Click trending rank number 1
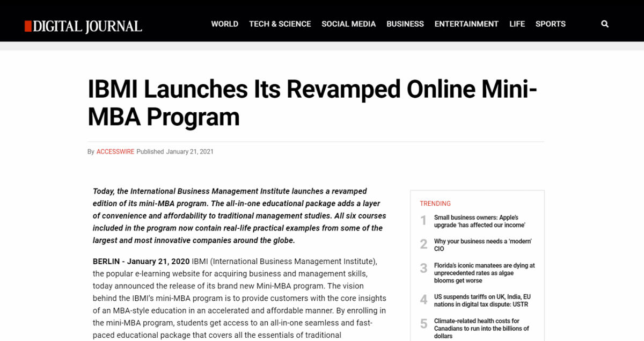644x341 pixels. (x=423, y=221)
